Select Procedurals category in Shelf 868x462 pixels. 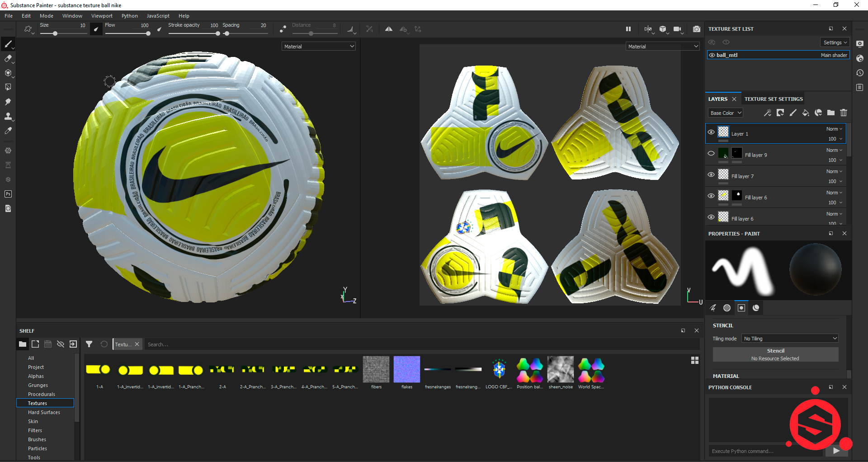pyautogui.click(x=41, y=394)
